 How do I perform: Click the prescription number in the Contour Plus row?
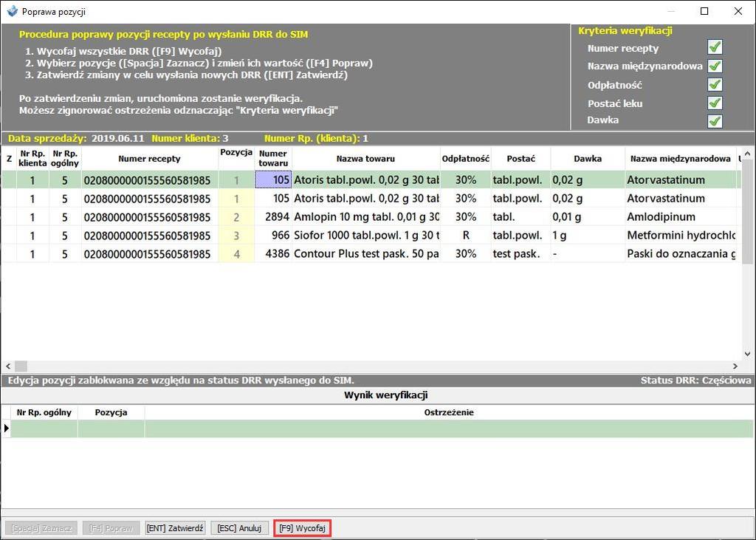pyautogui.click(x=149, y=254)
